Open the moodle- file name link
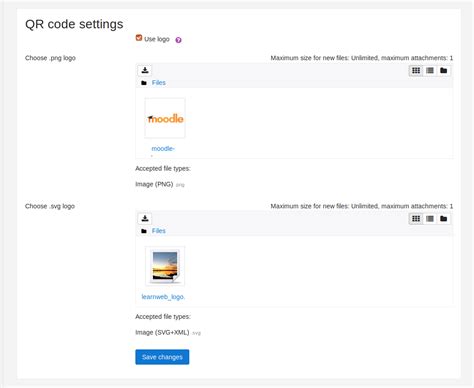The image size is (474, 388). (163, 149)
